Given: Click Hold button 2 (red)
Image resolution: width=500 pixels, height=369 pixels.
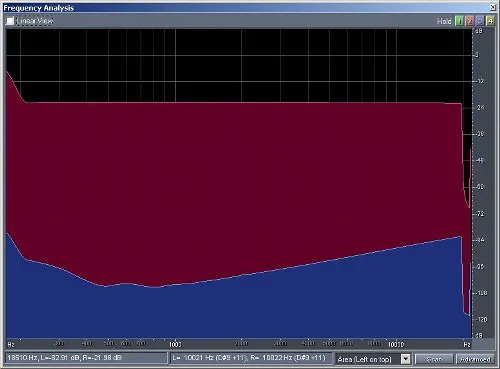Looking at the screenshot, I should click(470, 21).
